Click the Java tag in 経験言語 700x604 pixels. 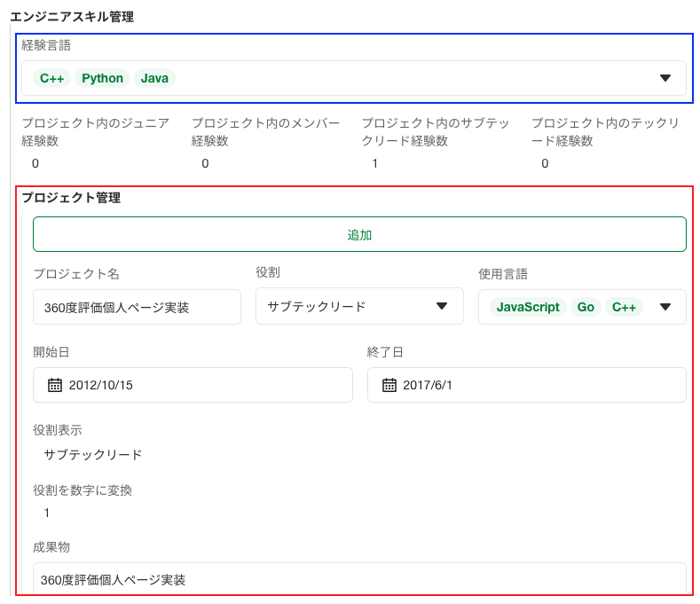click(154, 78)
